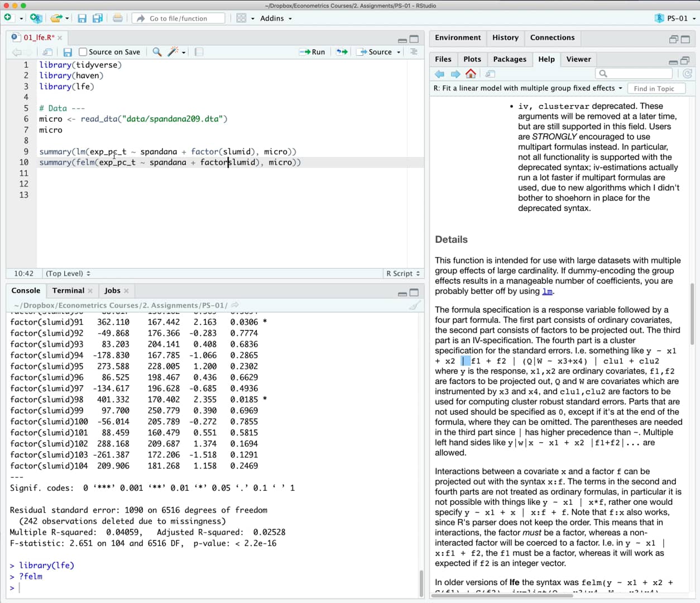Go back in Help pane history
This screenshot has width=700, height=603.
pos(440,74)
